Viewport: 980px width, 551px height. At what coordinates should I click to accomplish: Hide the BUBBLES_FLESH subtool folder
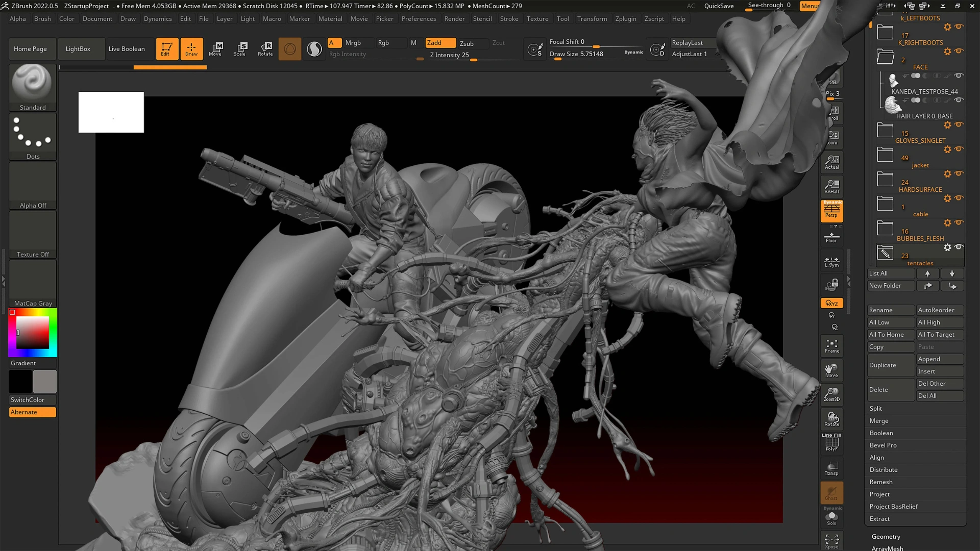point(959,223)
